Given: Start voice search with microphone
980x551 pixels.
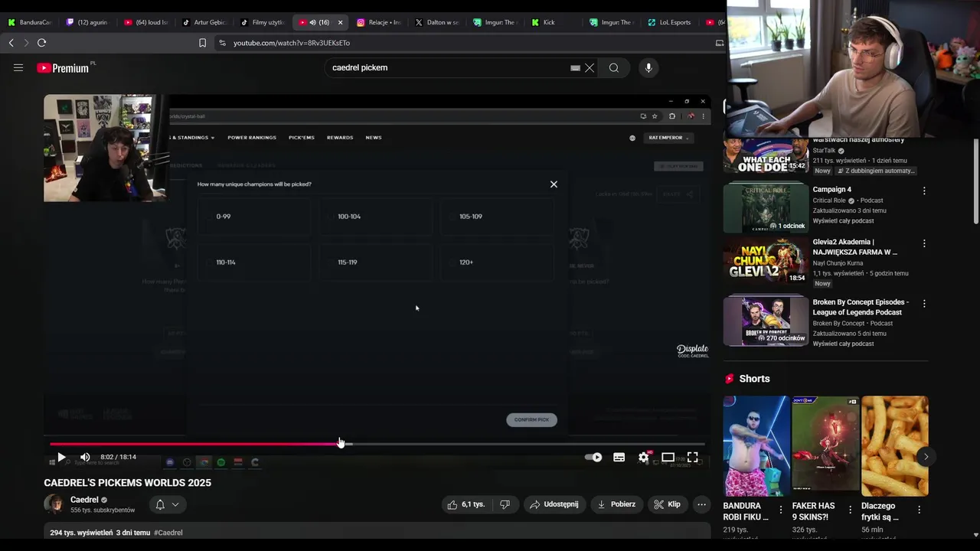Looking at the screenshot, I should click(x=648, y=67).
